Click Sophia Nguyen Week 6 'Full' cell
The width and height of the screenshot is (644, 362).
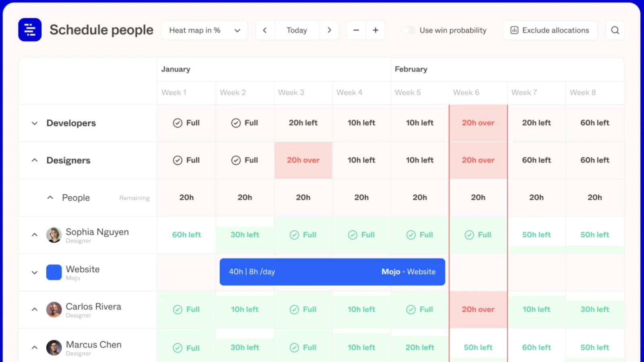point(478,235)
